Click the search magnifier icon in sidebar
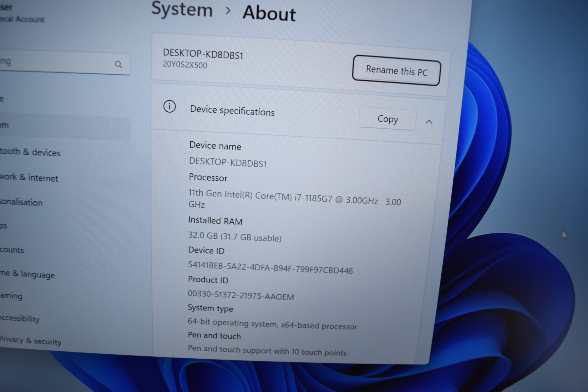The width and height of the screenshot is (588, 392). tap(118, 65)
